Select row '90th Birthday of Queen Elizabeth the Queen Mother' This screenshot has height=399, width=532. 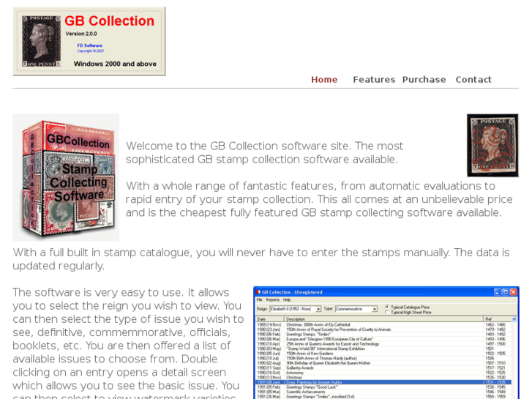pos(383,363)
